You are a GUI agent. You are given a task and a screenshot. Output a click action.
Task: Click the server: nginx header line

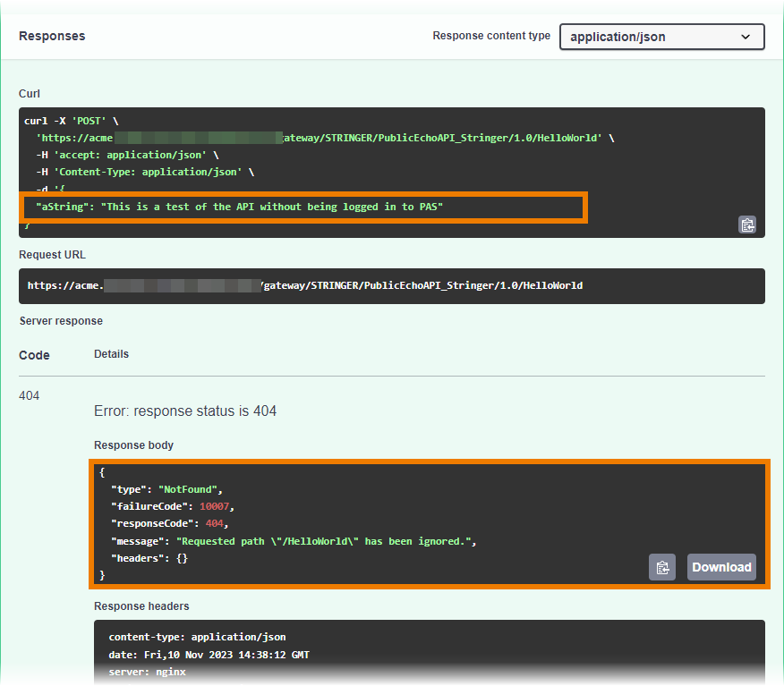pos(147,672)
